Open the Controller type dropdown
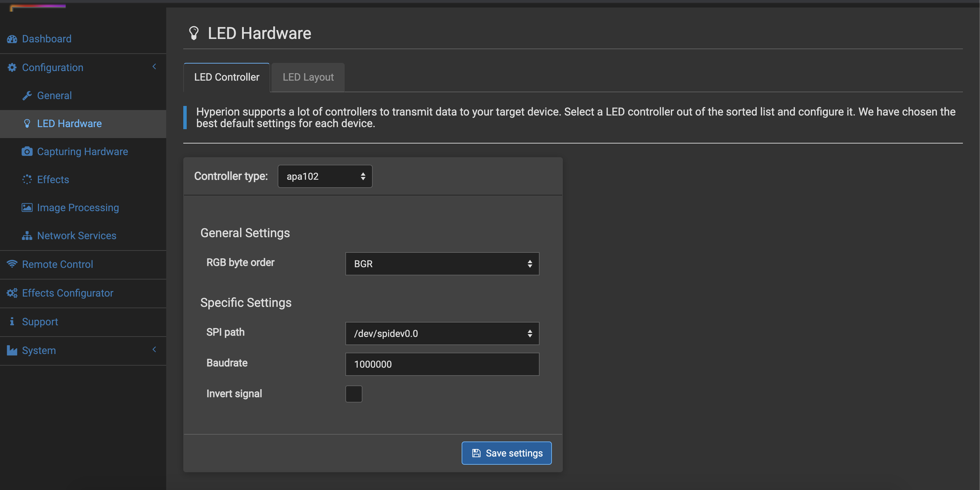This screenshot has width=980, height=490. pyautogui.click(x=325, y=176)
